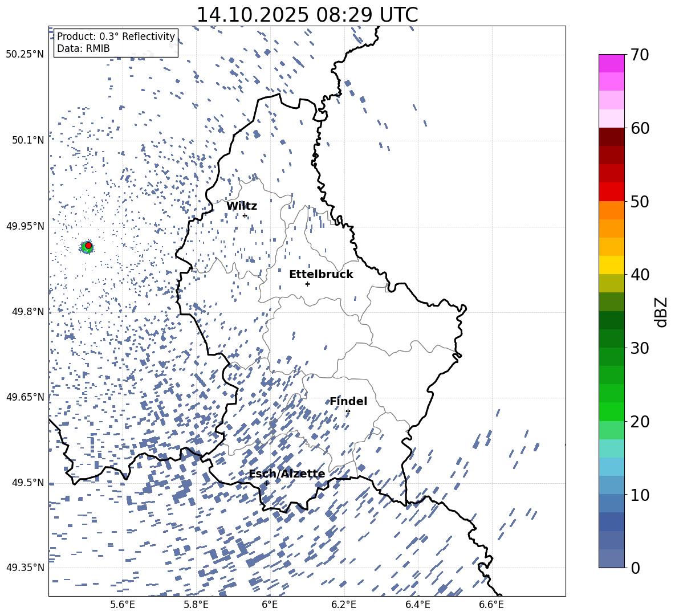The height and width of the screenshot is (616, 675).
Task: Click 'Data: RMIB' text in legend box
Action: point(83,48)
